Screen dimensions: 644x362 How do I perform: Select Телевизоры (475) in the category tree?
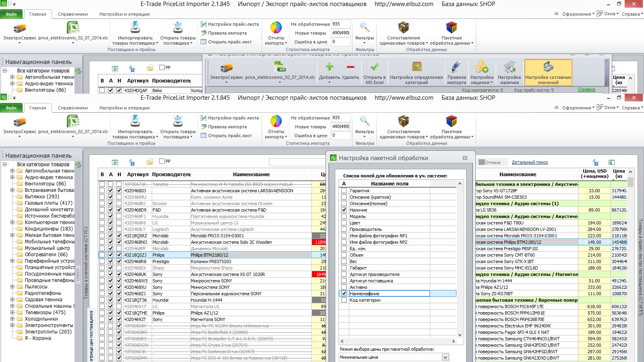pyautogui.click(x=45, y=313)
